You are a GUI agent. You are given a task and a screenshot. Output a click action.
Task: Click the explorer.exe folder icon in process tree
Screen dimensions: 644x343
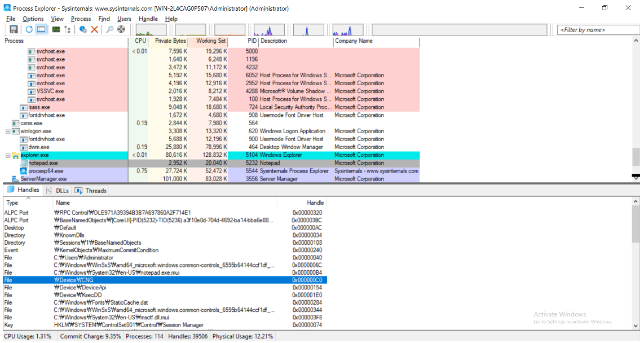tap(16, 155)
